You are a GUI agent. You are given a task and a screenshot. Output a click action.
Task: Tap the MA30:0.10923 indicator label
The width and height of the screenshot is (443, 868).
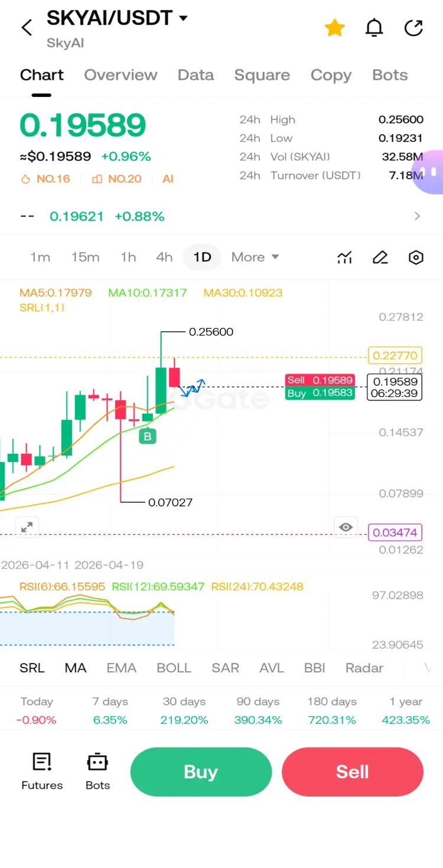pos(243,292)
